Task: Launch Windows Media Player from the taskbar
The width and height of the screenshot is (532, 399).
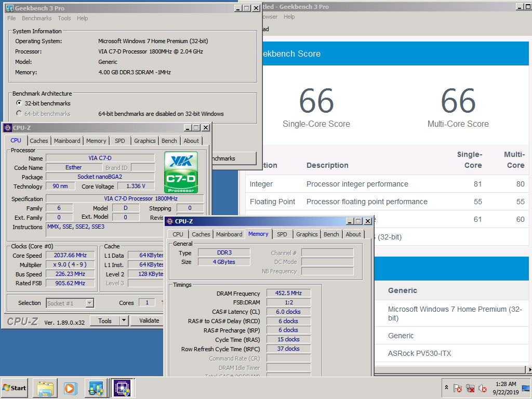Action: (x=70, y=388)
